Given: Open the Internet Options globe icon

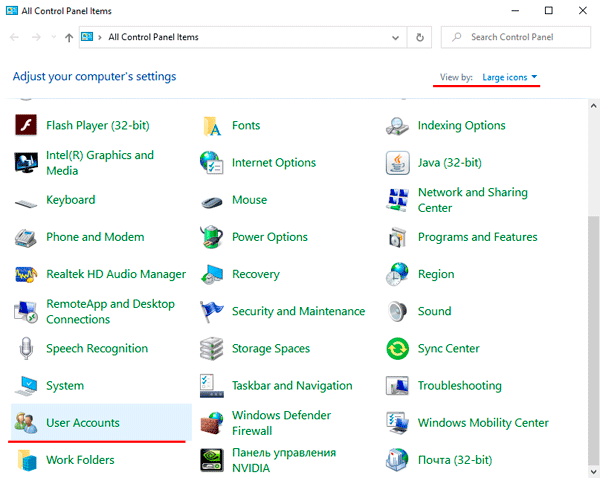Looking at the screenshot, I should pos(212,162).
